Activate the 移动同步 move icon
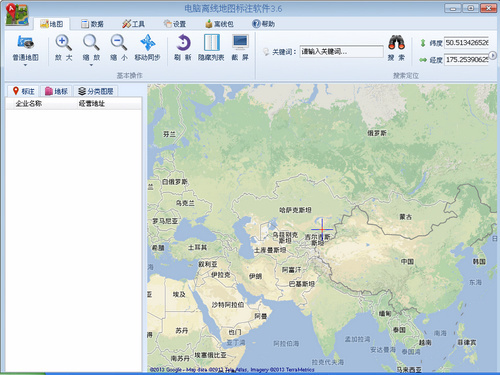500x375 pixels. 147,43
